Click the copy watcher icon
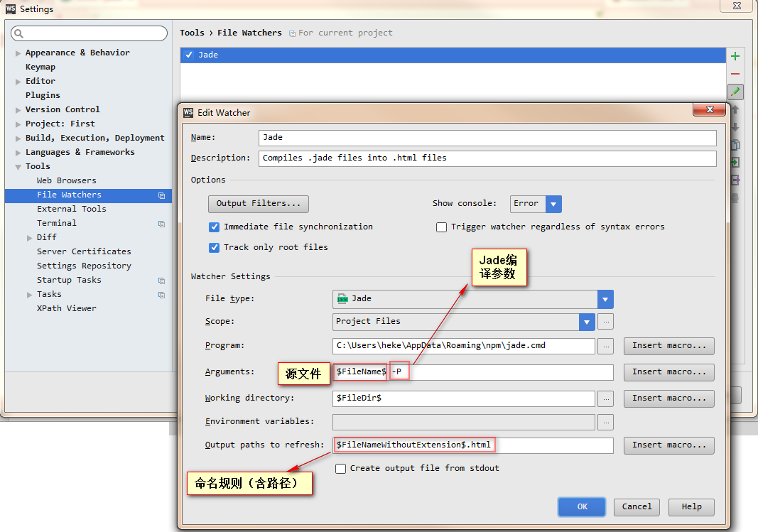Screen dimensions: 758x532 pyautogui.click(x=735, y=144)
